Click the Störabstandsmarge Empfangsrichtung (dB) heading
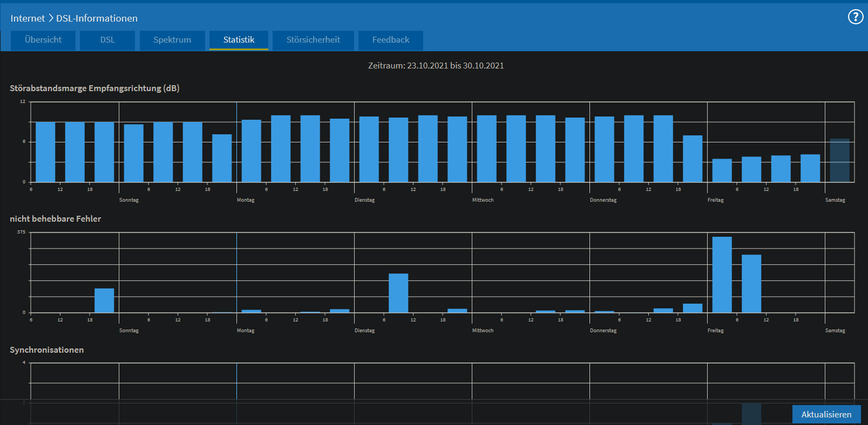This screenshot has width=868, height=425. click(94, 88)
